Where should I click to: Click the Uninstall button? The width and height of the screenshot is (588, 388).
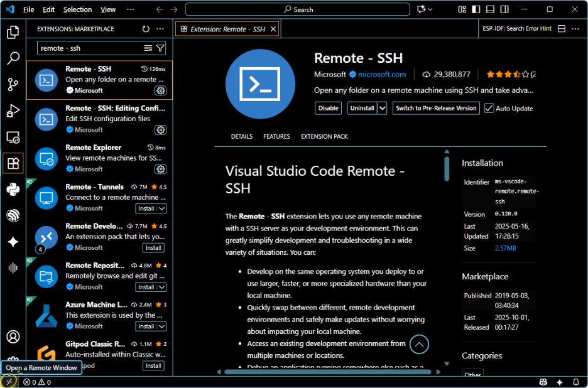tap(362, 109)
